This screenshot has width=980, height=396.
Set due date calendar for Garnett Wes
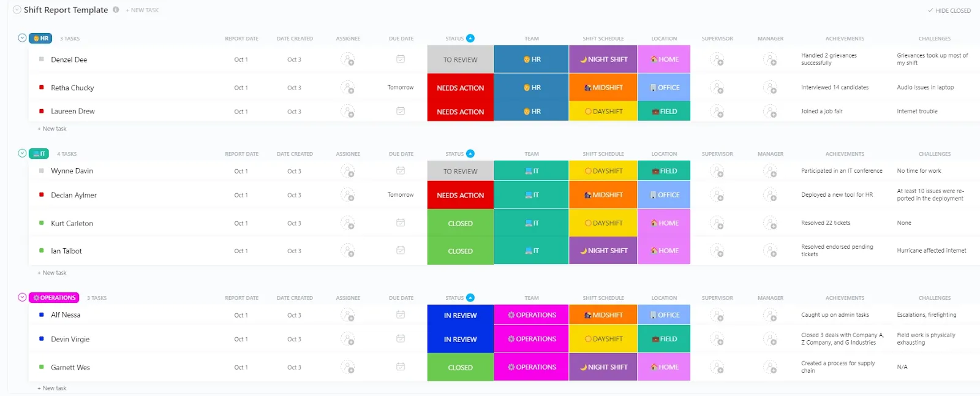click(x=401, y=367)
